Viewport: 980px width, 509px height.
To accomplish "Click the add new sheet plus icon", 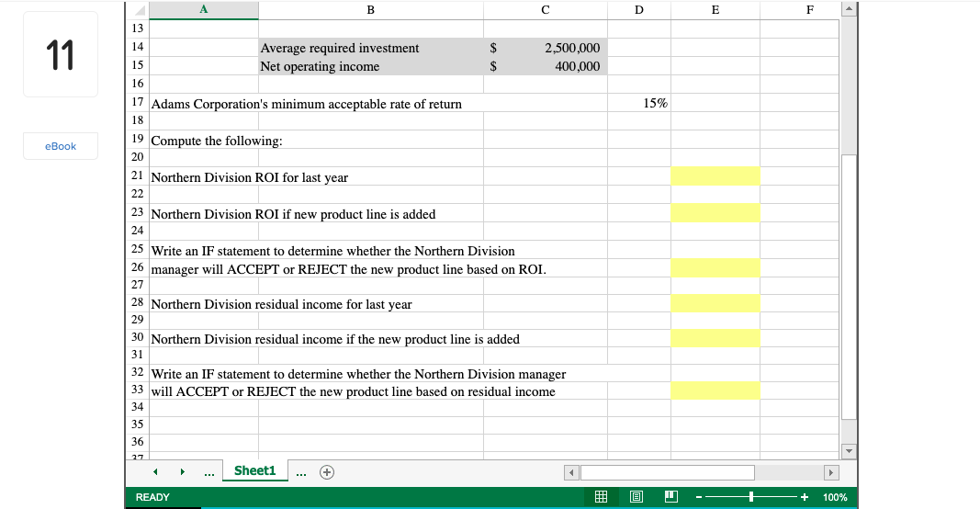I will pos(326,472).
